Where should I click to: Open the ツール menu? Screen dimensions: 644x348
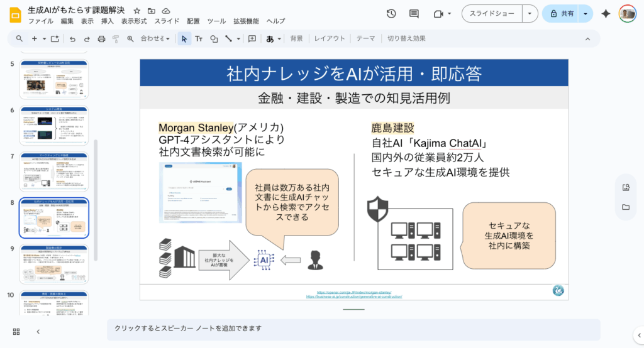[x=216, y=21]
